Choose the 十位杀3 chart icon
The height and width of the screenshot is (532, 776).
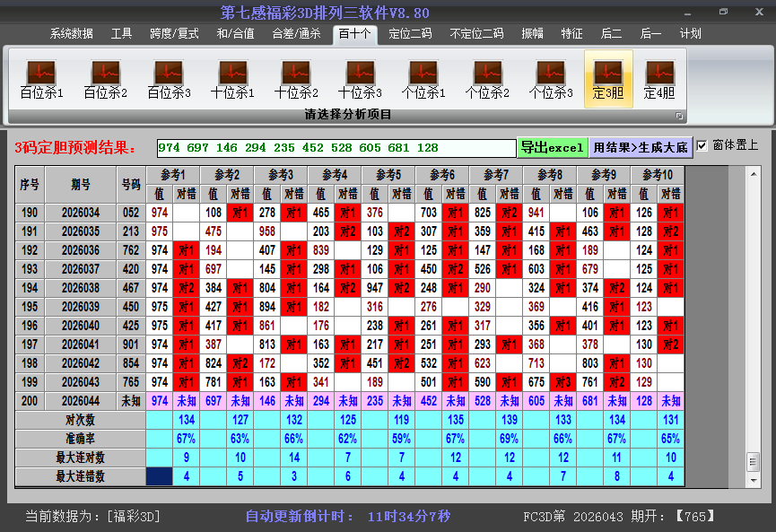(360, 79)
